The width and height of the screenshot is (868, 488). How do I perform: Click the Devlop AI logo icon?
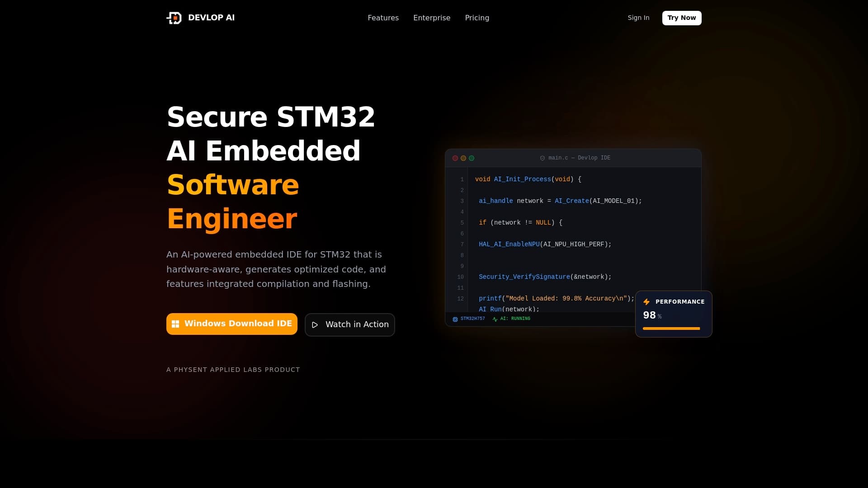(175, 18)
